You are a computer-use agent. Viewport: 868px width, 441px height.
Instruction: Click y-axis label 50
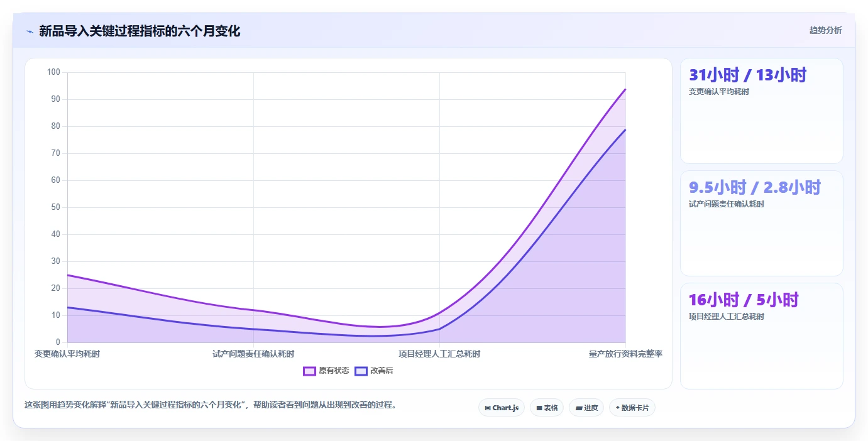point(55,207)
